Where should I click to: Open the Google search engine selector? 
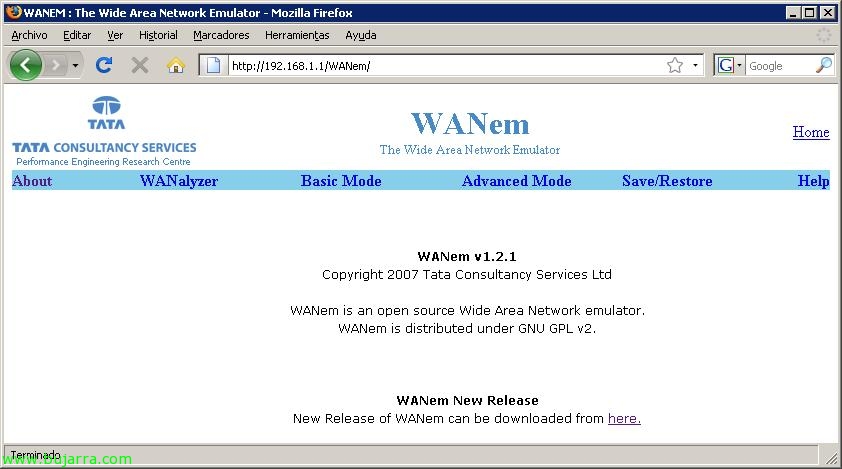point(729,66)
